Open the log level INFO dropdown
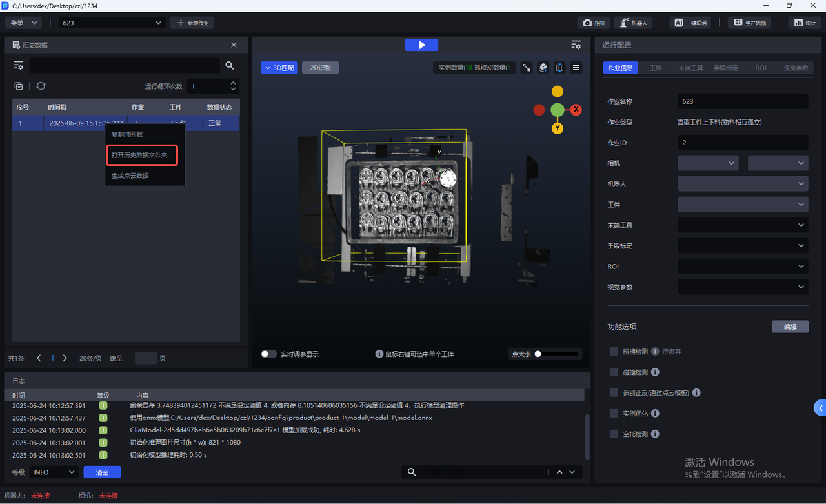This screenshot has width=826, height=504. click(54, 472)
